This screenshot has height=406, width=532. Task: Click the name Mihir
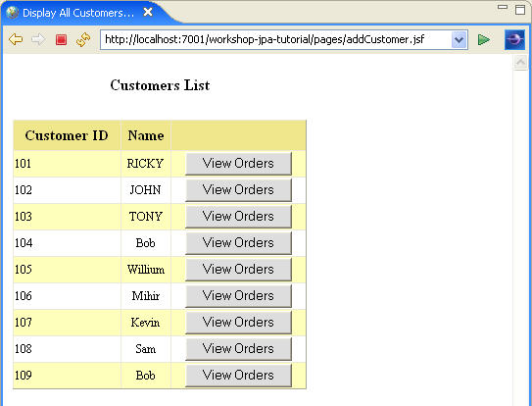(146, 296)
